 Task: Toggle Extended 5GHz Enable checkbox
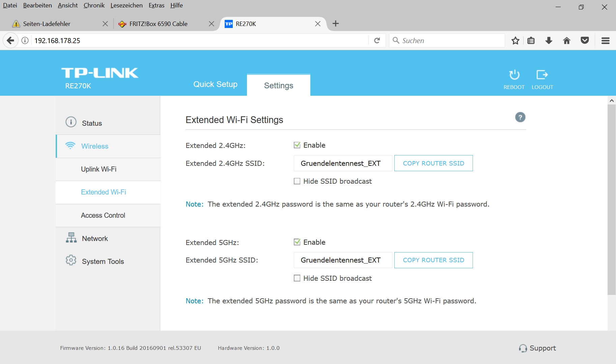click(x=297, y=242)
